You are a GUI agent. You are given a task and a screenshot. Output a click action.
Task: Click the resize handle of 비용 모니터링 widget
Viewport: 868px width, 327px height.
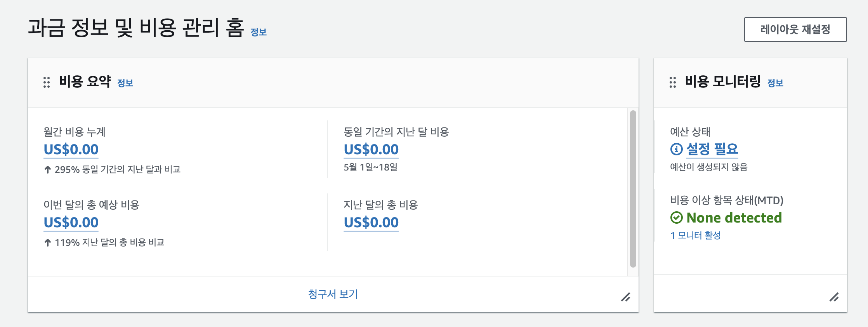834,297
